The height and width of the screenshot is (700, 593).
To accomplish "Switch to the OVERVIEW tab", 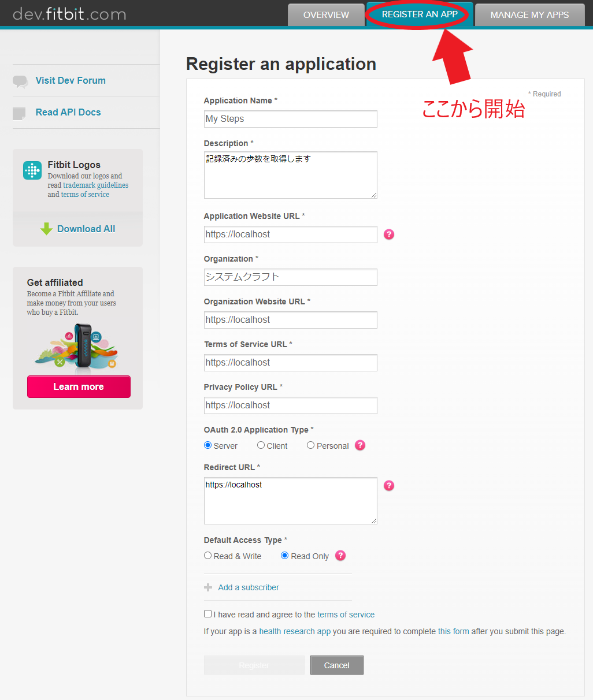I will click(326, 14).
